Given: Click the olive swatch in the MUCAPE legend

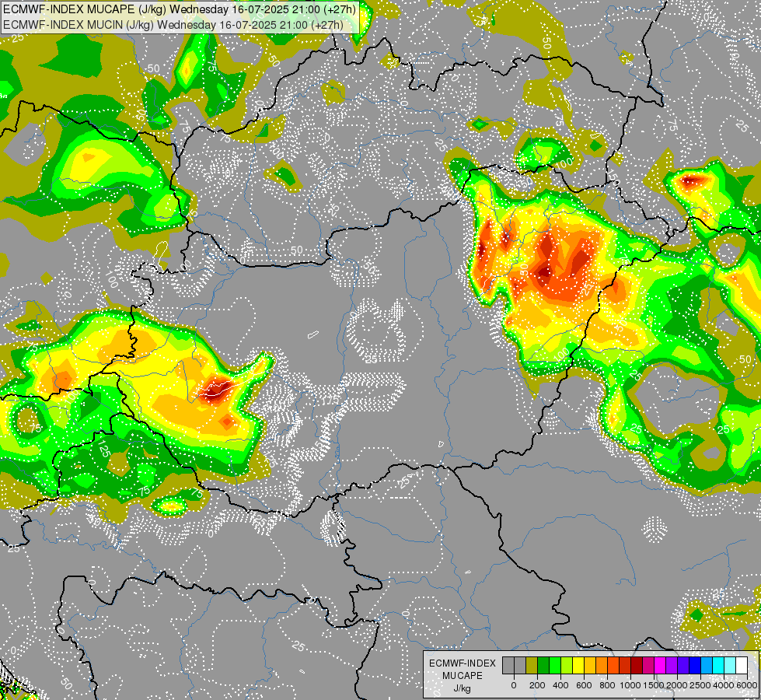Looking at the screenshot, I should tap(532, 665).
